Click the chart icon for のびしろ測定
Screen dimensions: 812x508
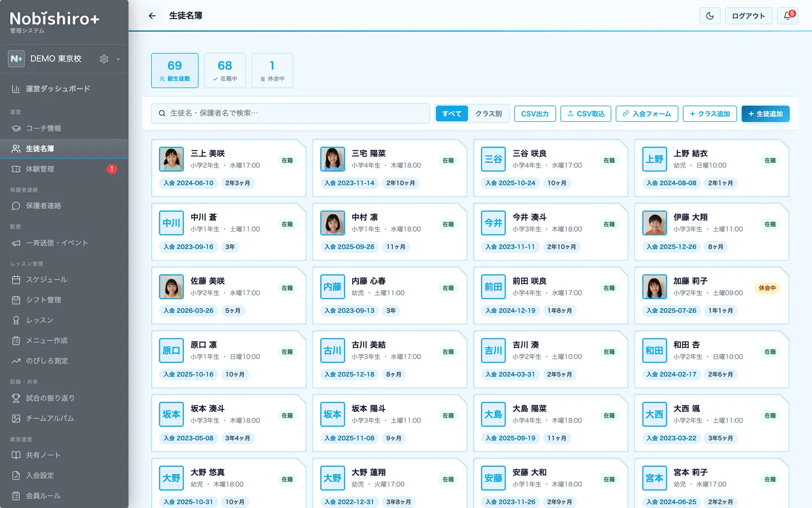click(x=16, y=361)
